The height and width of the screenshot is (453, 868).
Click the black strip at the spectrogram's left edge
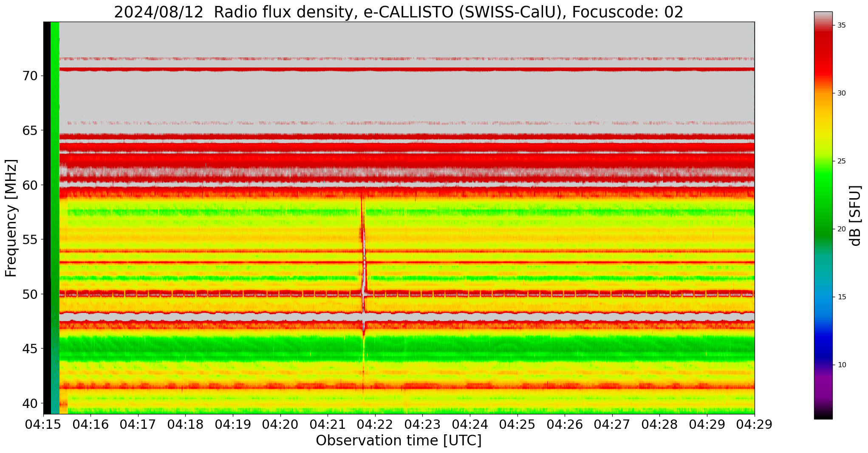pyautogui.click(x=47, y=218)
